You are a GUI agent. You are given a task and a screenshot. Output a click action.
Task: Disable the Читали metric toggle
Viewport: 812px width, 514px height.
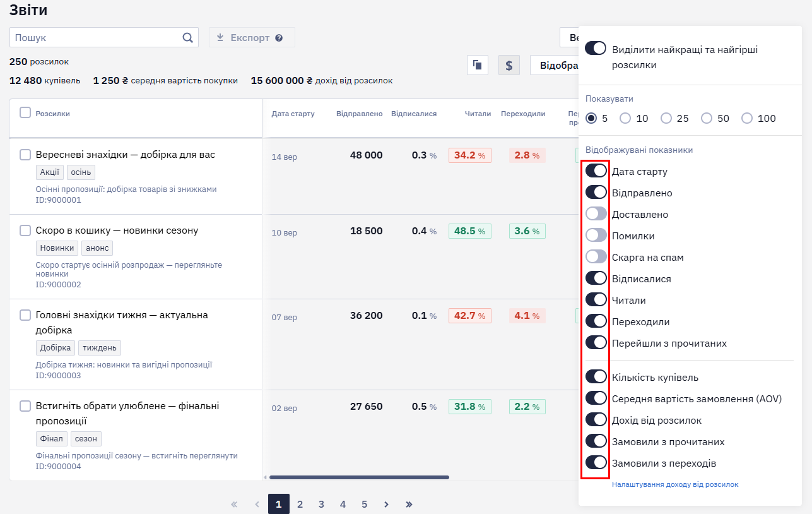pyautogui.click(x=596, y=300)
